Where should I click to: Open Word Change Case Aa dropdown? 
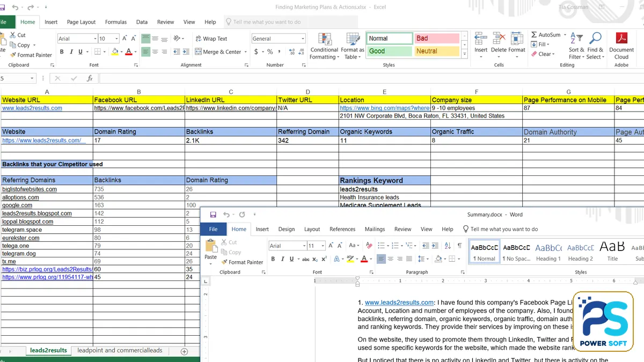354,246
